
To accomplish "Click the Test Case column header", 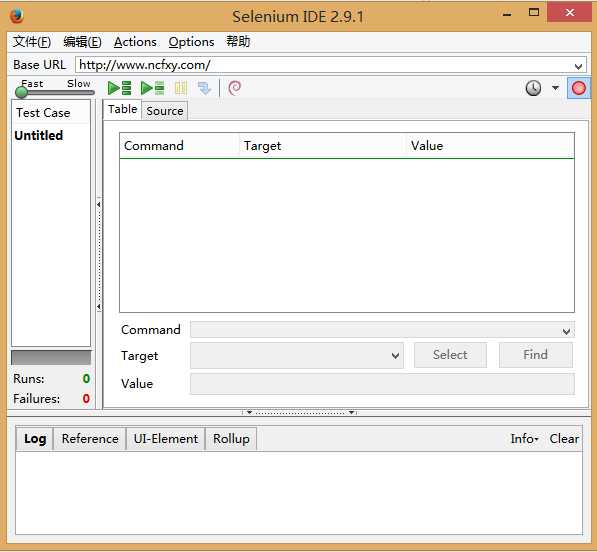I will tap(51, 112).
